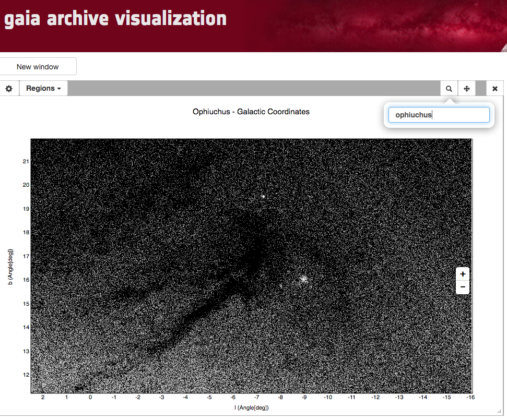
Task: Close the Ophiuchus plot panel
Action: 494,89
